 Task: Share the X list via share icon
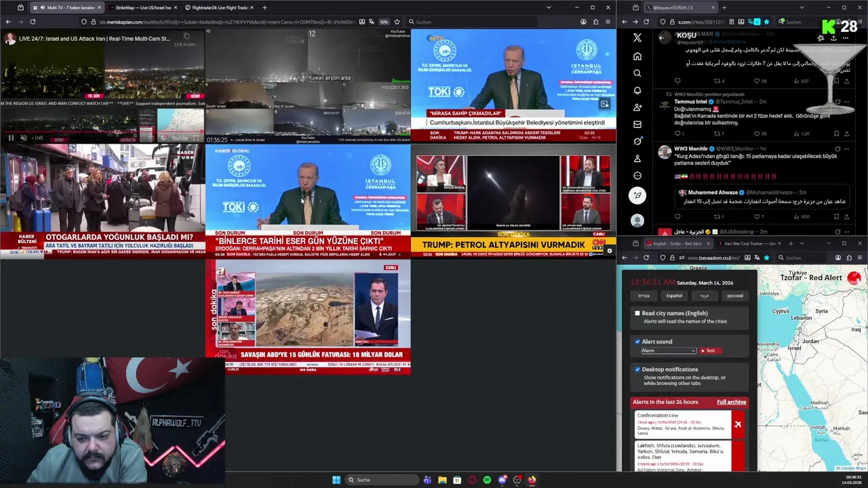tap(833, 38)
